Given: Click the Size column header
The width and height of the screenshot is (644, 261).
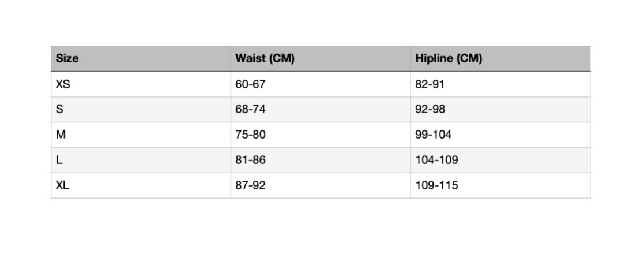Looking at the screenshot, I should point(67,58).
